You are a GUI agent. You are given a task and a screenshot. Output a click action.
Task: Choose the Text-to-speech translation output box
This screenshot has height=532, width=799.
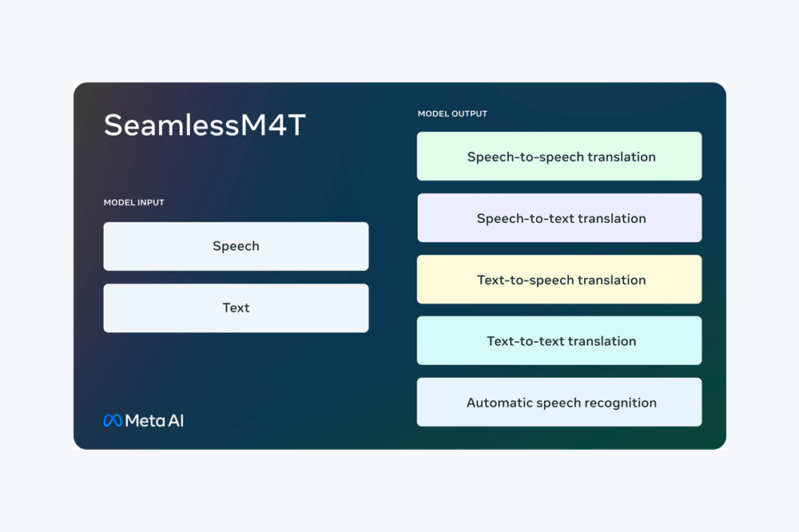pyautogui.click(x=559, y=280)
